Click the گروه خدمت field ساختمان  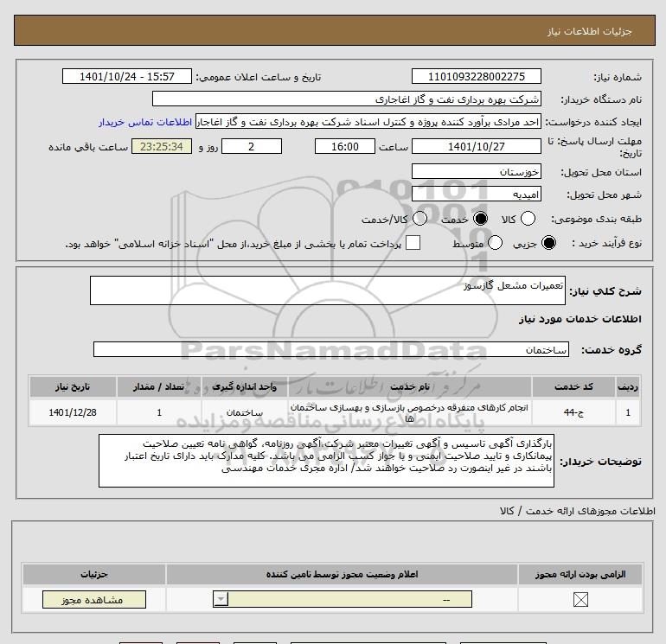click(331, 349)
